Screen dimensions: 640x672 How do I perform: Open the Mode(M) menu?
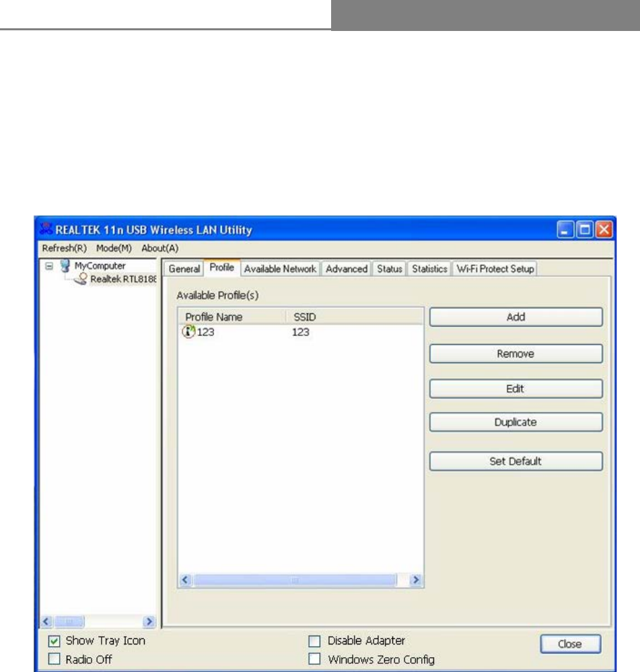pyautogui.click(x=114, y=248)
